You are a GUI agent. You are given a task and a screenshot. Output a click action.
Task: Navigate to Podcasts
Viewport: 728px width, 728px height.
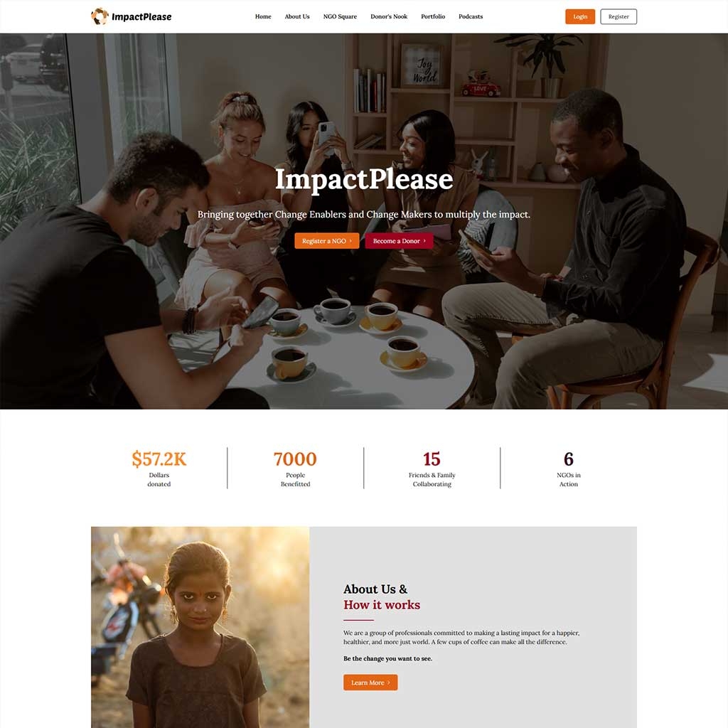pos(471,16)
